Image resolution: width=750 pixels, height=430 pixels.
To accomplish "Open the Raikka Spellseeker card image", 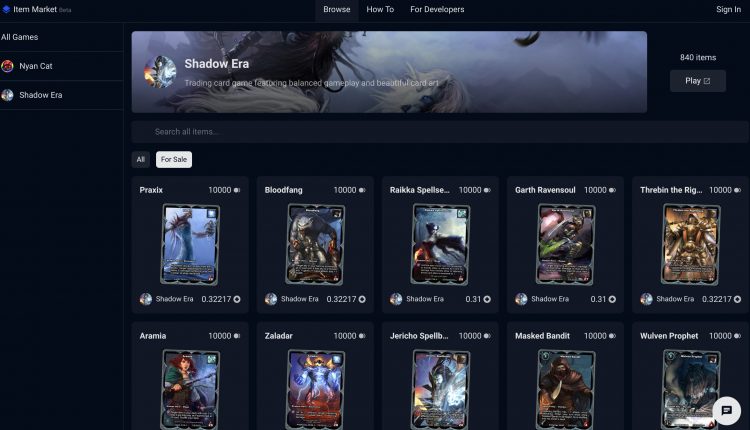I will [x=441, y=244].
